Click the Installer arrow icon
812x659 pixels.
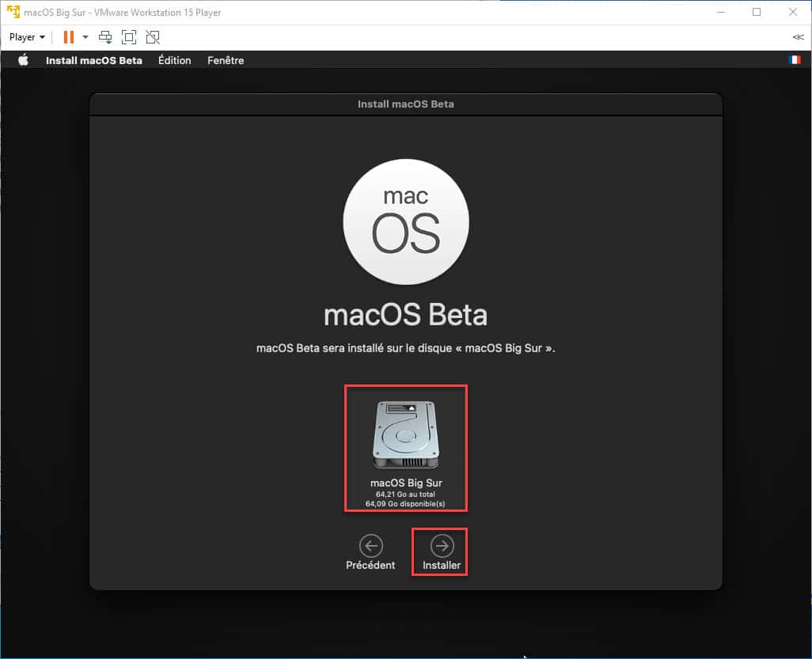(x=442, y=545)
